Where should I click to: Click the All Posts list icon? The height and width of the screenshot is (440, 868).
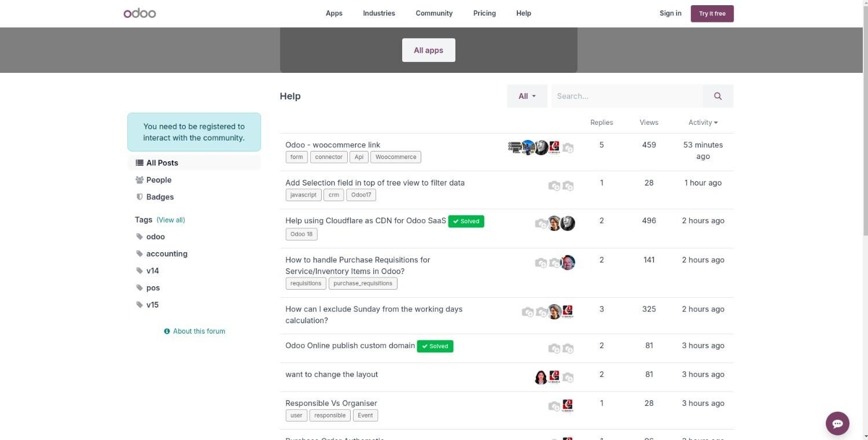tap(139, 163)
